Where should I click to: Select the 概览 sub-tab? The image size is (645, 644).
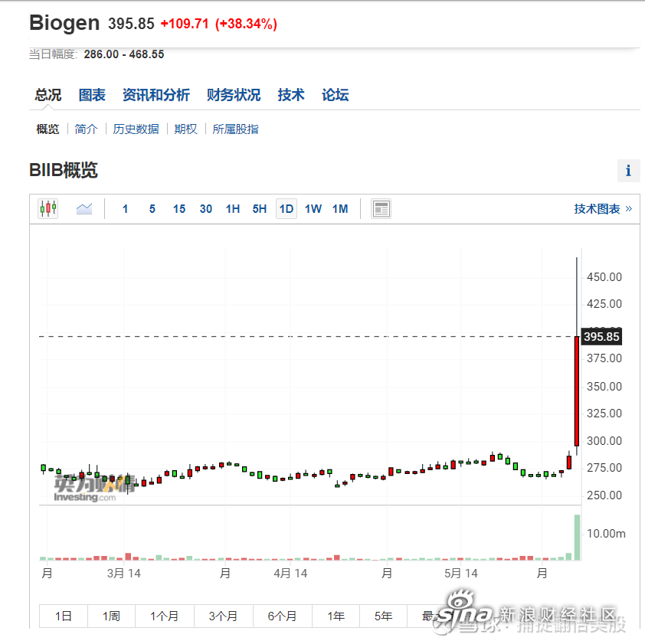[47, 129]
